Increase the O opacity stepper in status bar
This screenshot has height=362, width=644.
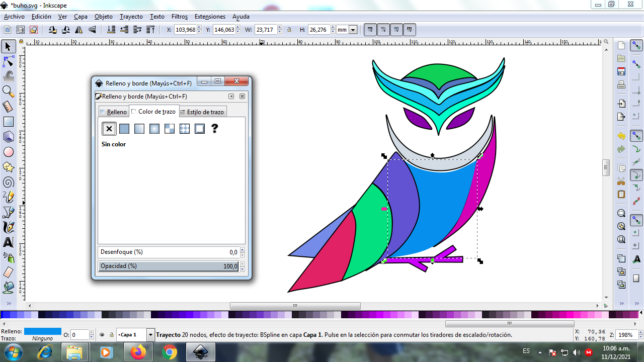point(92,332)
